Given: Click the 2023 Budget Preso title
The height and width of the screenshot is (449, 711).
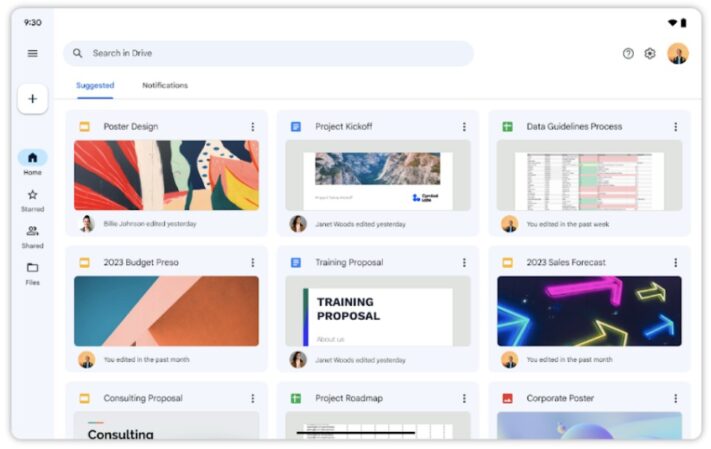Looking at the screenshot, I should (141, 262).
